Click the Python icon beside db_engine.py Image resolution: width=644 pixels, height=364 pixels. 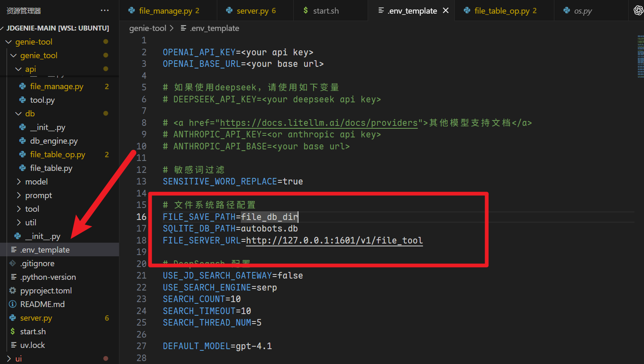23,141
